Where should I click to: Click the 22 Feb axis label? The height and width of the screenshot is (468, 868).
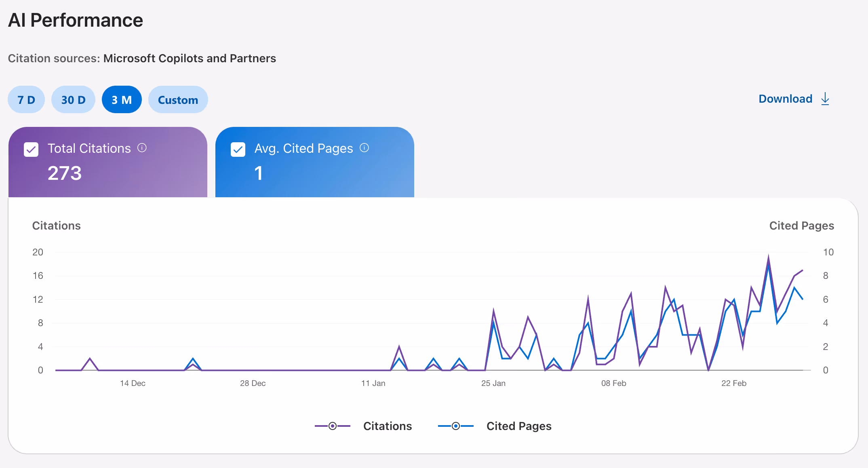(733, 383)
